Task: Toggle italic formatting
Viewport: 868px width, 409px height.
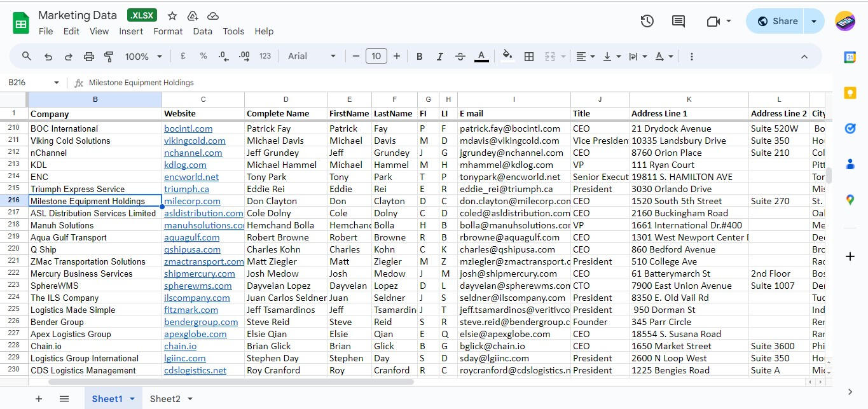Action: (x=439, y=56)
